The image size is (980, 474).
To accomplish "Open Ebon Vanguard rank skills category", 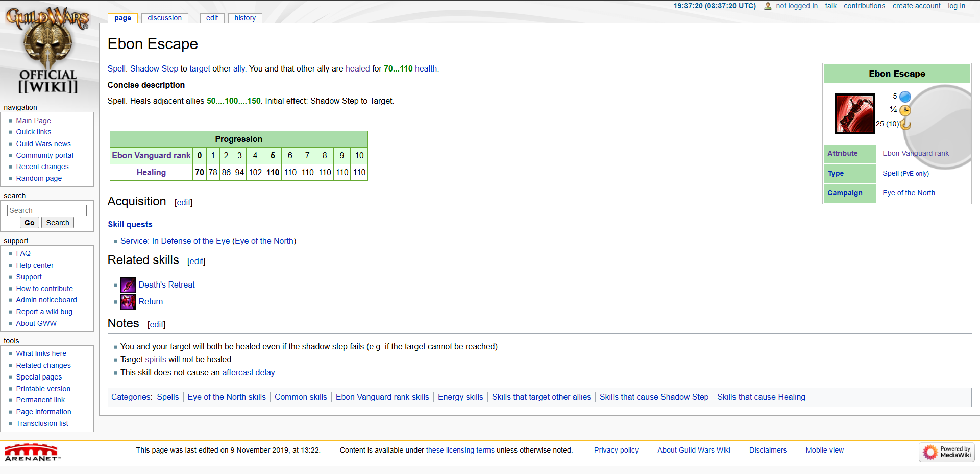I will (x=382, y=397).
